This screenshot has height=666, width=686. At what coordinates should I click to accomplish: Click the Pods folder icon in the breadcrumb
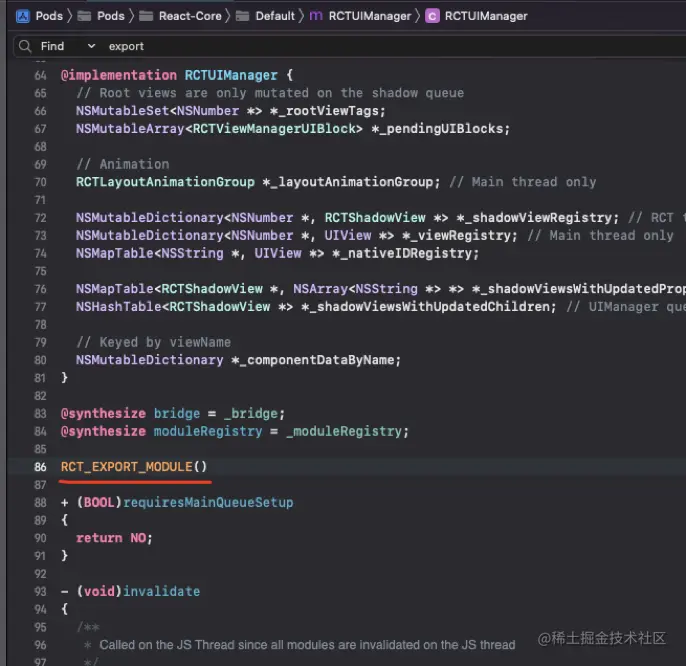point(84,16)
